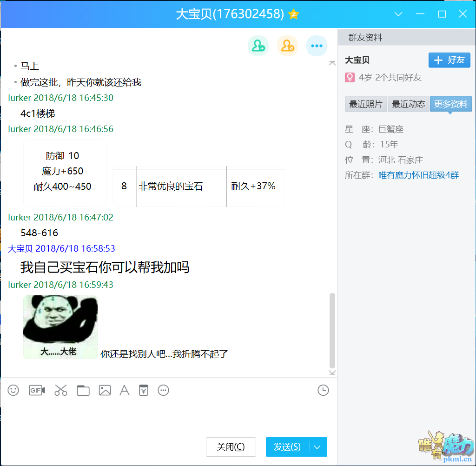
Task: Open the title bar chevron menu
Action: tap(398, 14)
